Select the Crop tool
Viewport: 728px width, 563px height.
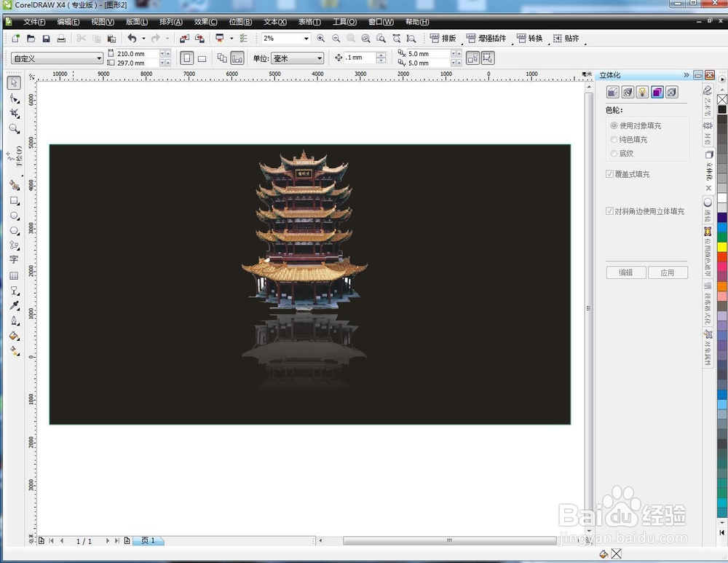click(15, 114)
